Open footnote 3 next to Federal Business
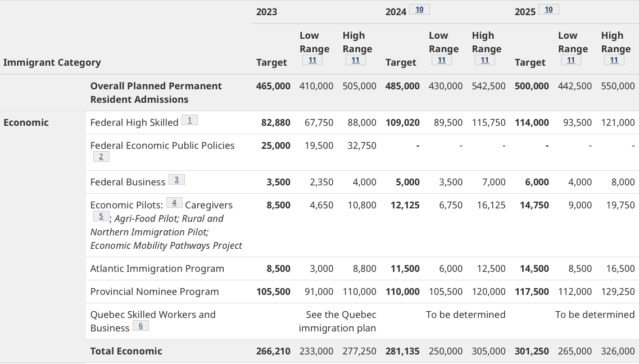Image resolution: width=639 pixels, height=364 pixels. 176,180
